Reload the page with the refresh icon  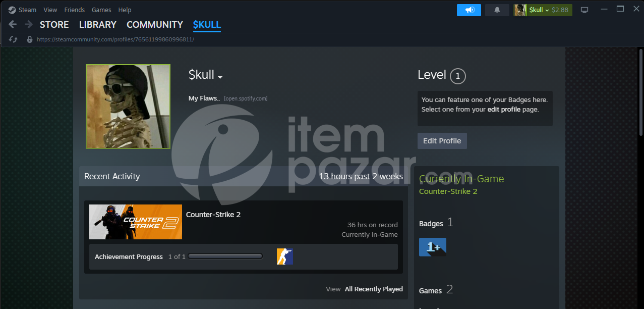click(14, 39)
